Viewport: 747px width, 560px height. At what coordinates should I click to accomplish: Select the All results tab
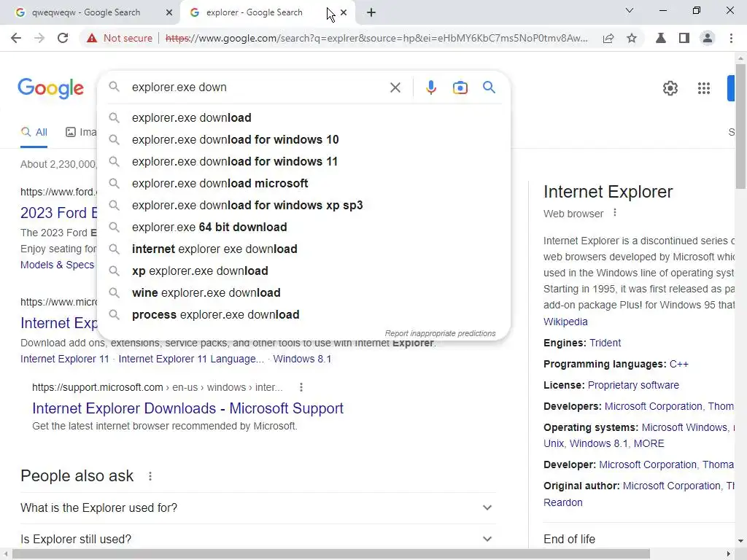tap(34, 133)
